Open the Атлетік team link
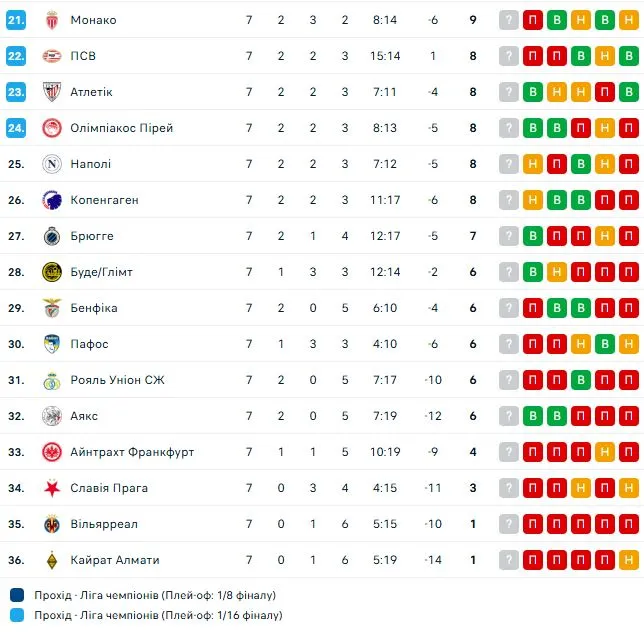This screenshot has width=644, height=632. point(91,92)
